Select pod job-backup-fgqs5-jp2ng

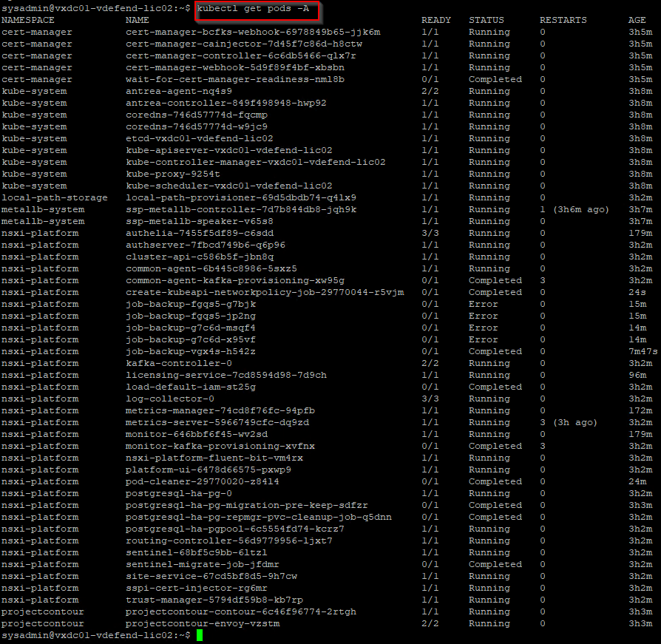pos(191,316)
